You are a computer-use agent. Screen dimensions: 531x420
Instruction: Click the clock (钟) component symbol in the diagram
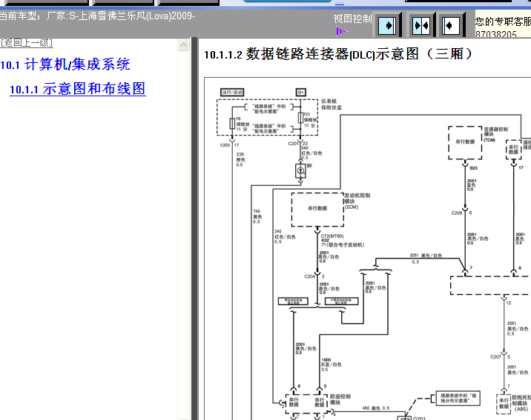click(300, 171)
